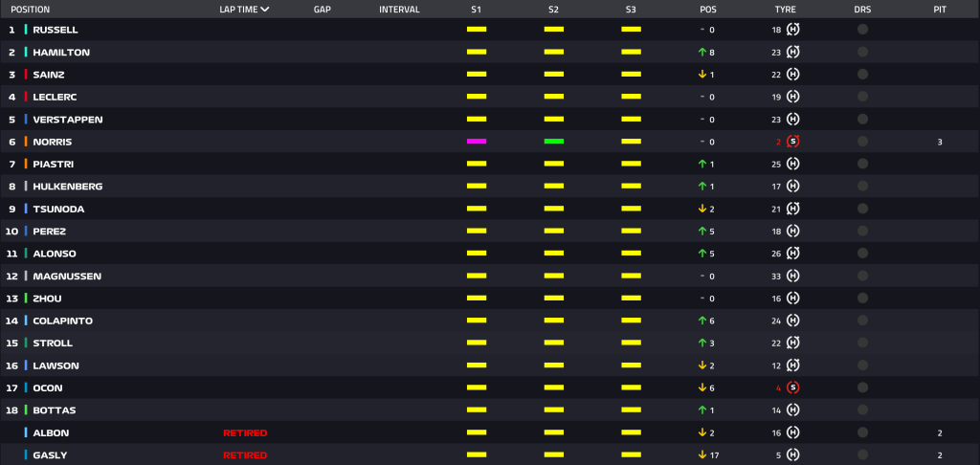Click Norris's DRS indicator dot
Image resolution: width=980 pixels, height=465 pixels.
pos(862,142)
